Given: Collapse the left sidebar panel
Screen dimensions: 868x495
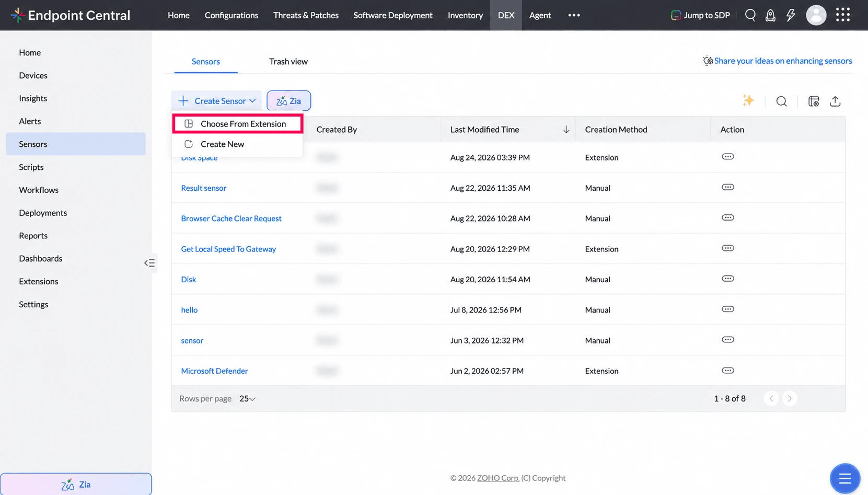Looking at the screenshot, I should pos(149,263).
